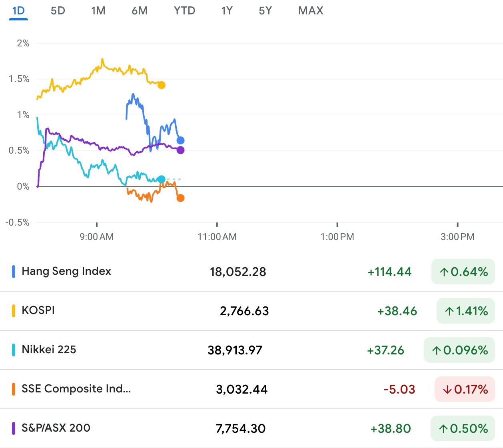Screen dimensions: 503x448
Task: Click the Hang Seng 0.64% change badge
Action: [x=463, y=272]
